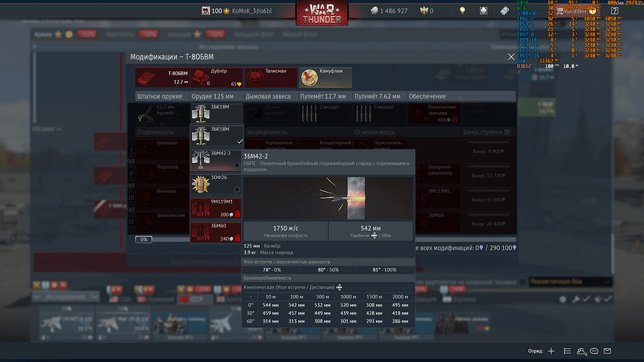Open the help question mark icon
Screen dimensions: 644x362
pyautogui.click(x=614, y=11)
